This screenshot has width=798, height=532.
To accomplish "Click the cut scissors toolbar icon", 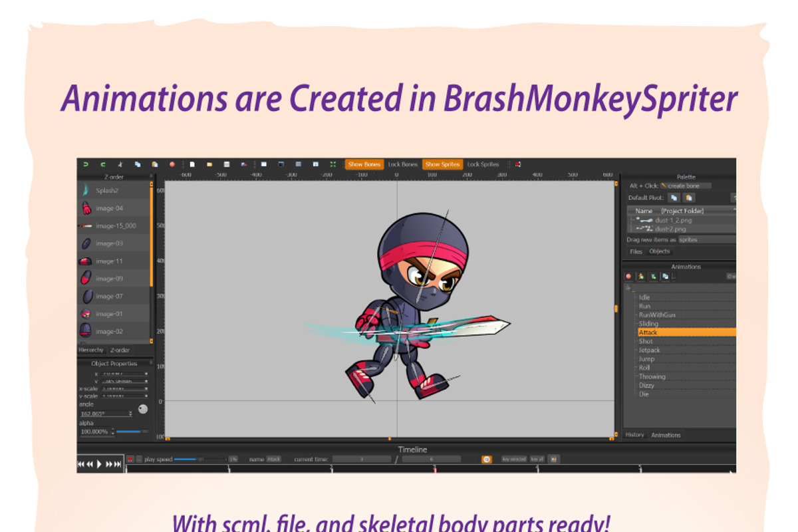I will [x=120, y=164].
